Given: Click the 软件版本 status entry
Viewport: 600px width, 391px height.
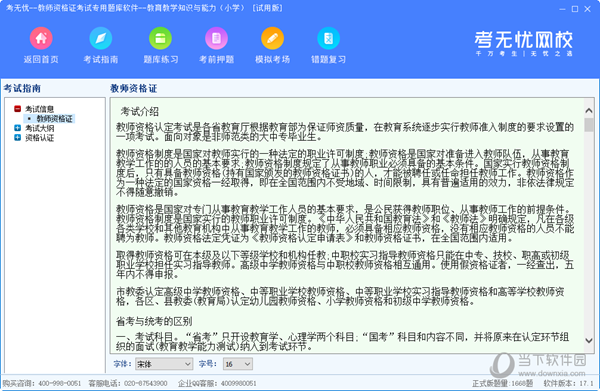Looking at the screenshot, I should point(568,383).
